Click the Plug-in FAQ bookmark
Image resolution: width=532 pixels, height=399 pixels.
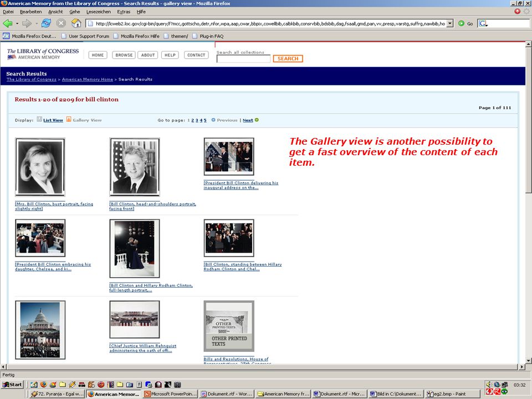tap(208, 36)
